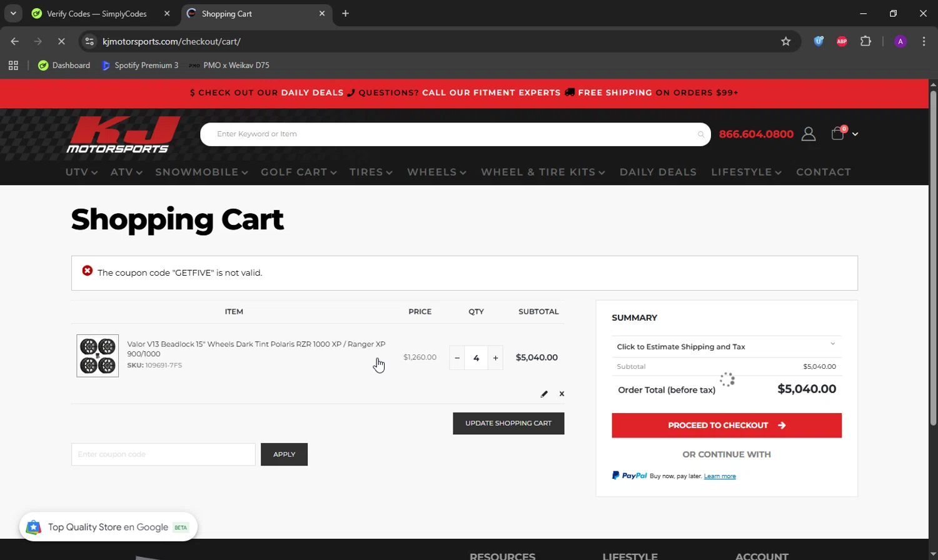Click the red error icon in coupon message
The width and height of the screenshot is (938, 560).
tap(88, 271)
